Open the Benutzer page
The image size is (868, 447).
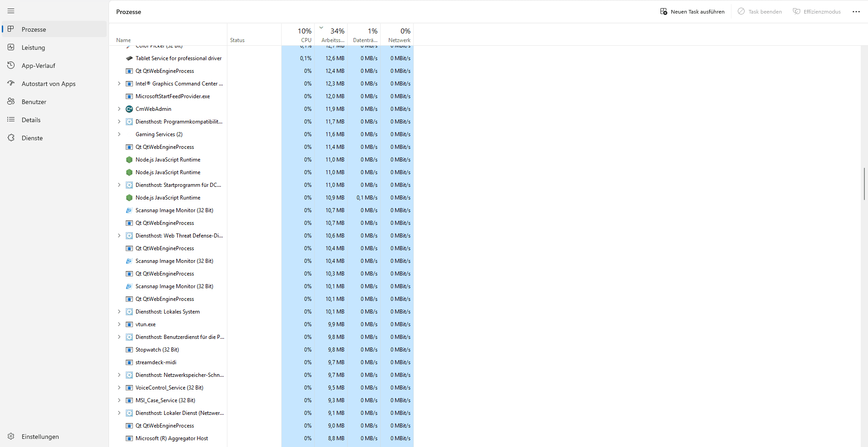tap(54, 101)
